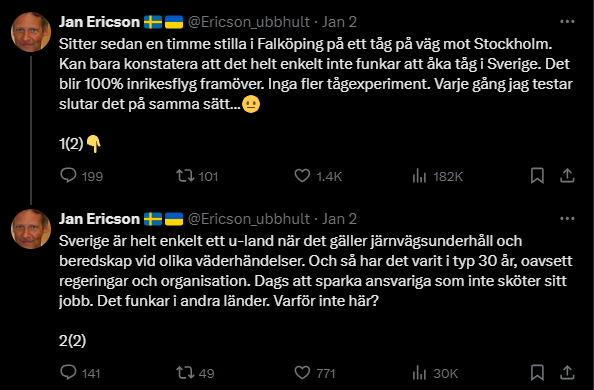The image size is (594, 390).
Task: Repost the first tweet with 101 reposts
Action: click(197, 176)
